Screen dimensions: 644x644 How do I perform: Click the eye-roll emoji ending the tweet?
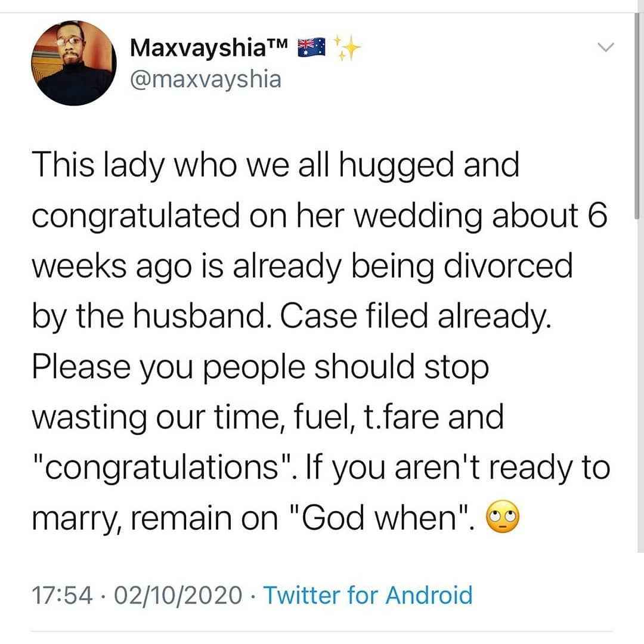coord(503,518)
